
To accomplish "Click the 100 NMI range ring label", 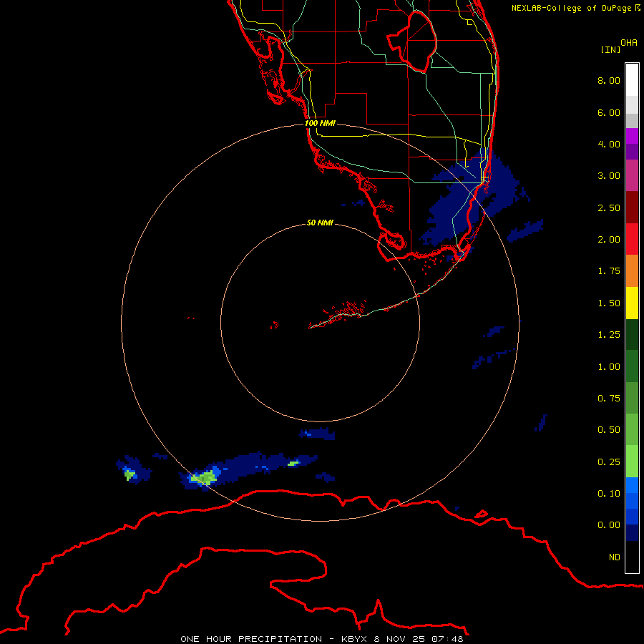I will (x=320, y=123).
